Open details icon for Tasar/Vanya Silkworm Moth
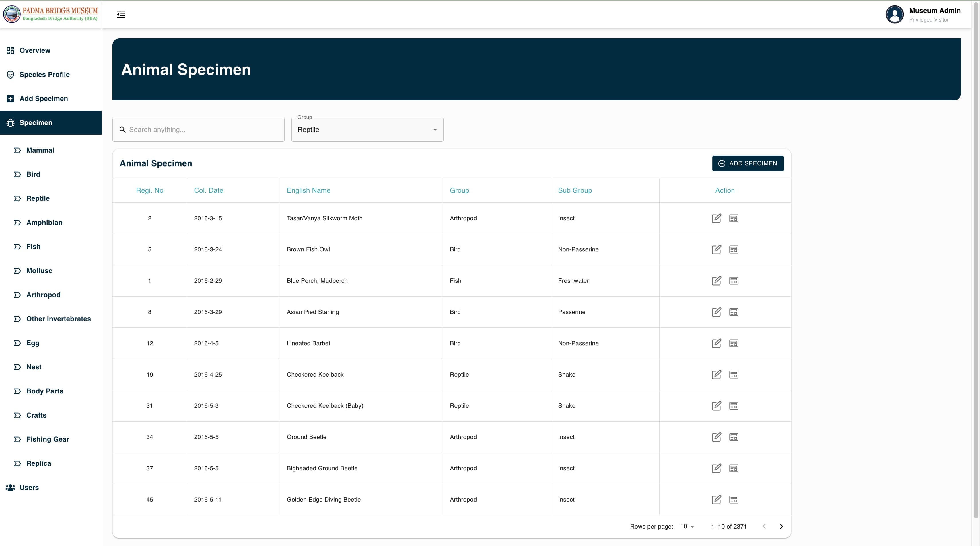The height and width of the screenshot is (546, 980). click(x=734, y=218)
